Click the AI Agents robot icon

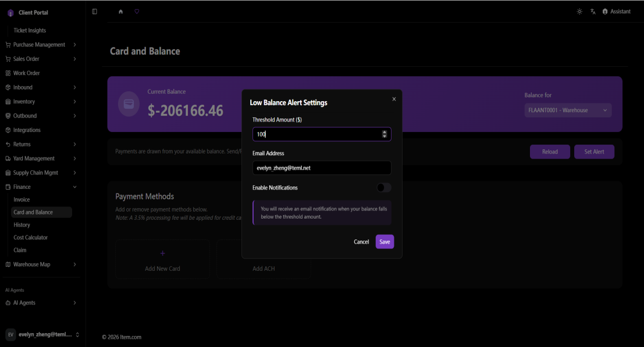[8, 303]
